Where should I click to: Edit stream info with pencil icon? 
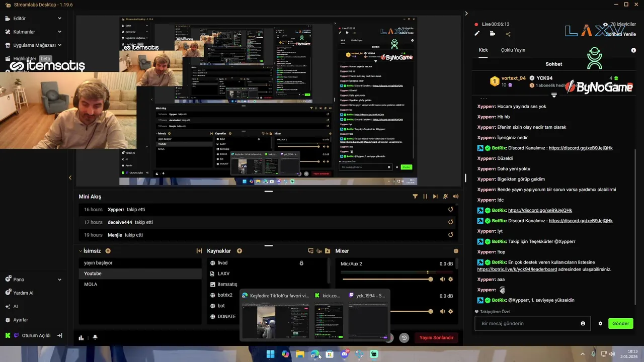click(x=477, y=34)
